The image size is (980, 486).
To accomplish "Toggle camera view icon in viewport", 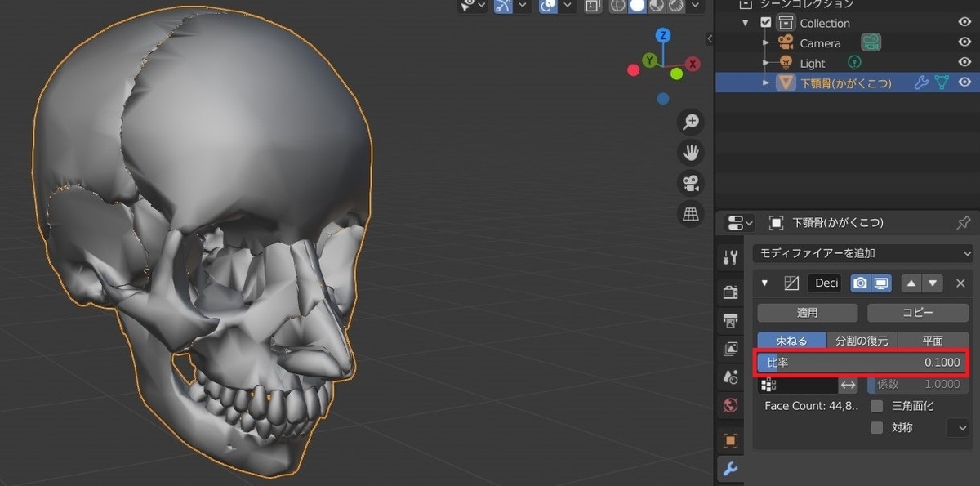I will 692,182.
